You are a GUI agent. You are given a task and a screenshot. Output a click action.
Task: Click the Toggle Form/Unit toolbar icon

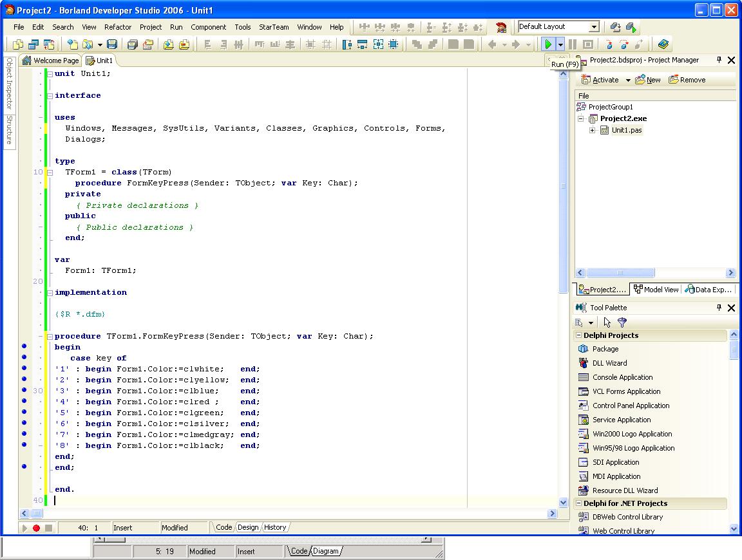pos(49,44)
